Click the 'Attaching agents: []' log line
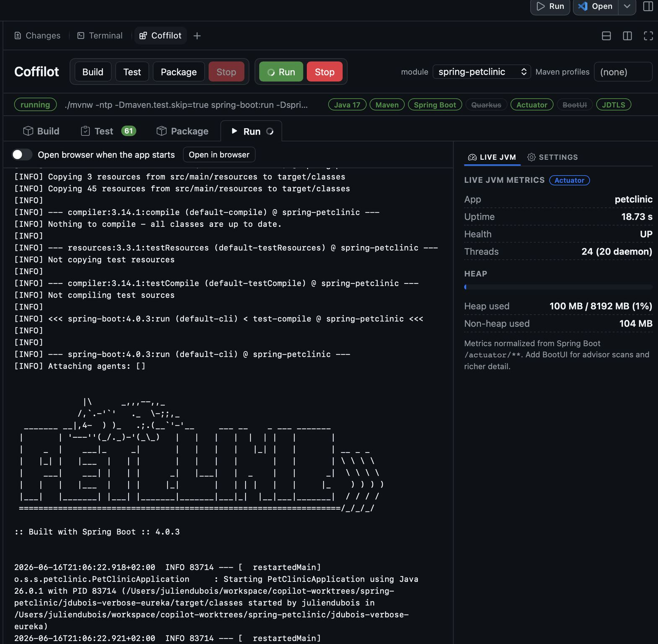The width and height of the screenshot is (658, 644). [x=80, y=366]
